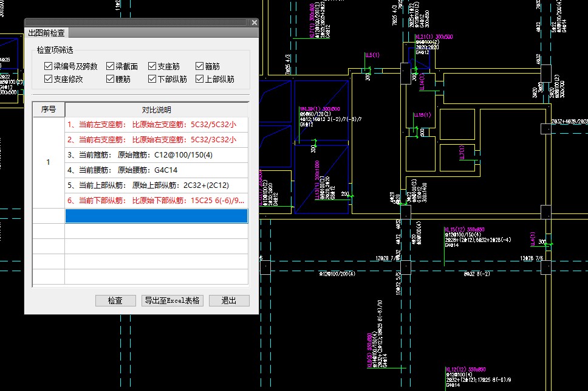Select the 当前箍筋 C12@100/150(4) row
Screen dimensions: 588x391
click(x=156, y=155)
